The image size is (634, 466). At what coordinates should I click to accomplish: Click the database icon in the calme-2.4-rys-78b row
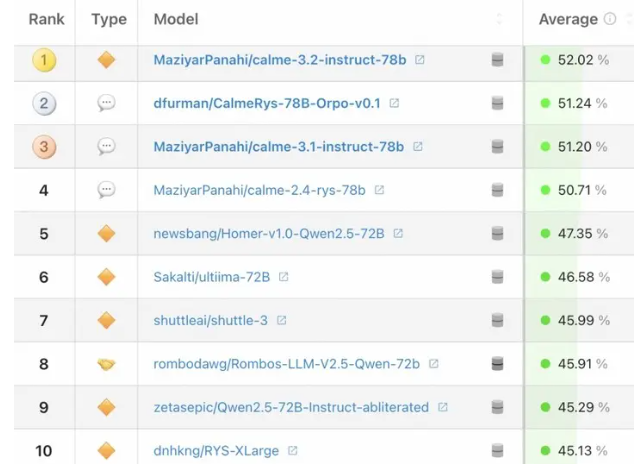click(497, 190)
